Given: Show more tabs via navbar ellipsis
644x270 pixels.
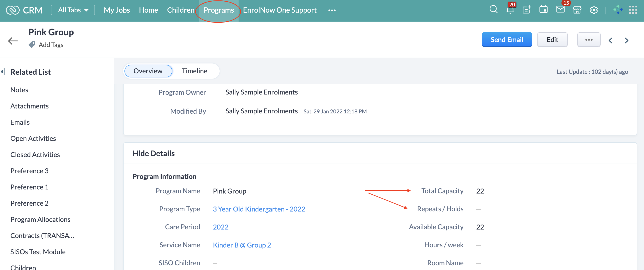Looking at the screenshot, I should click(x=332, y=10).
